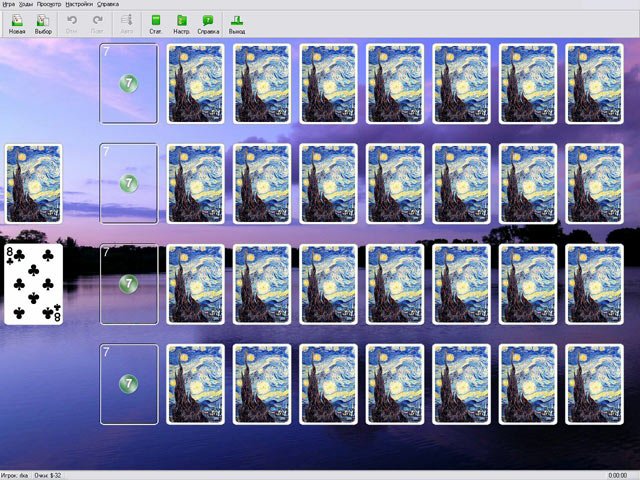
Task: Click the last face-down card in top row
Action: 595,83
